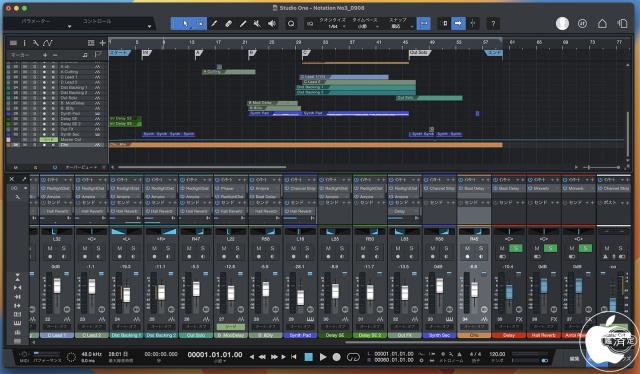Viewport: 640px width, 374px height.
Task: Click the Add Tracks plus button
Action: (x=102, y=43)
